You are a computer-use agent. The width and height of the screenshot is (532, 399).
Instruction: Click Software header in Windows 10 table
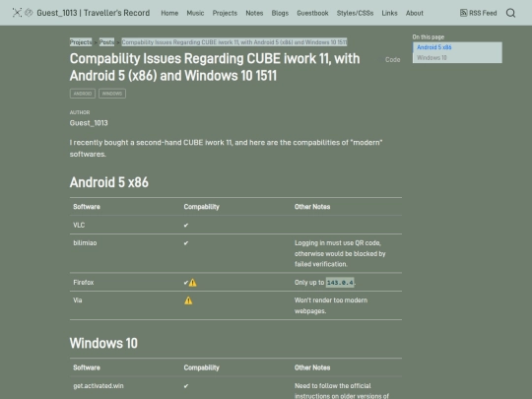87,367
